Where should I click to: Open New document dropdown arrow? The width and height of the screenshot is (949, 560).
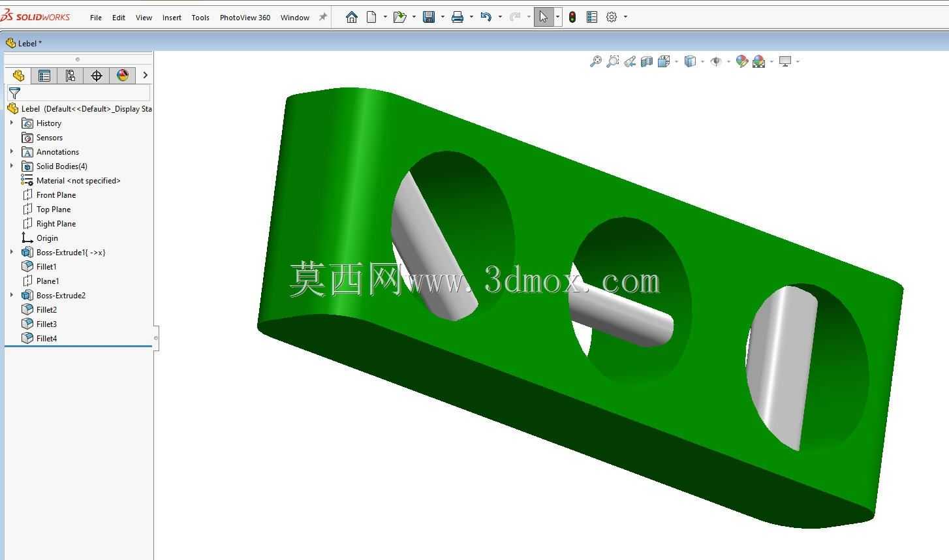tap(385, 17)
